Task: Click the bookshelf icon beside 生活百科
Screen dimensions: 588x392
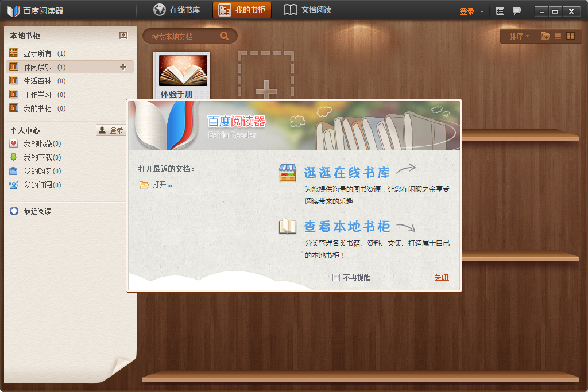Action: 14,80
